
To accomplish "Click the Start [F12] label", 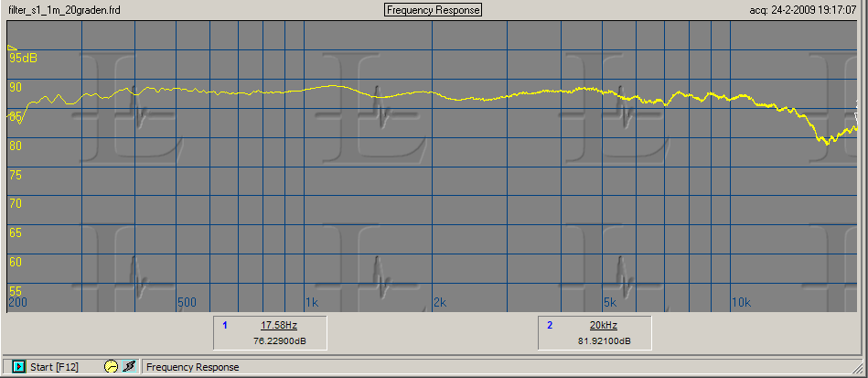I will 54,367.
